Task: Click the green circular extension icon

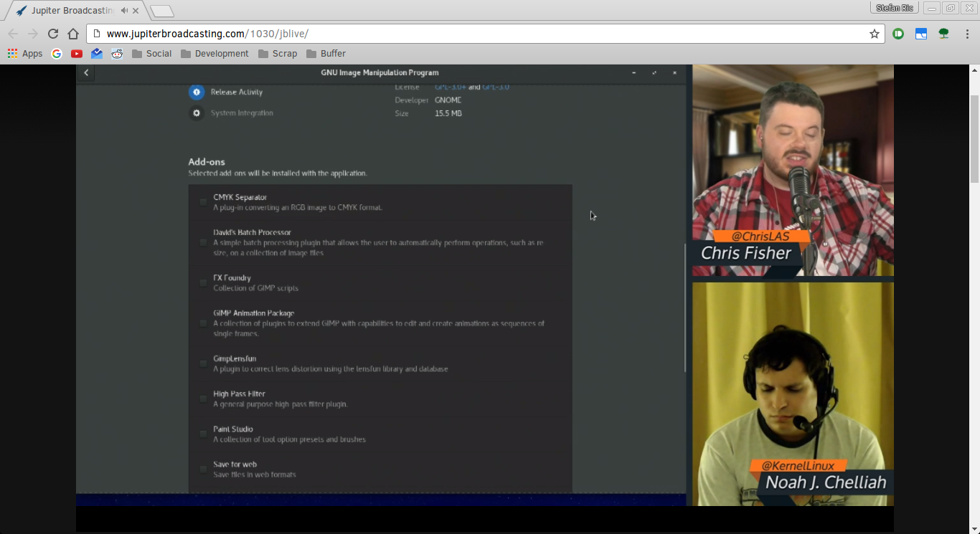Action: (x=898, y=34)
